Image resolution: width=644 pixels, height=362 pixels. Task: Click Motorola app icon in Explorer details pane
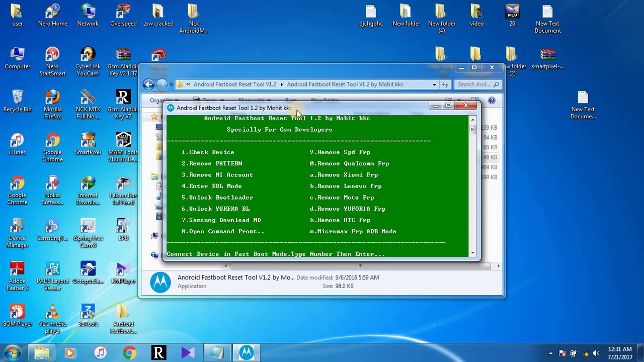tap(160, 282)
